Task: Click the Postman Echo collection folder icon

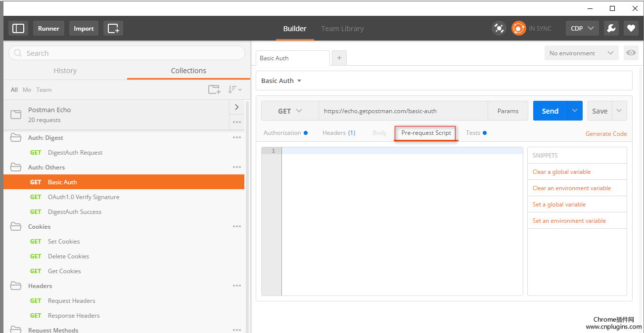Action: pos(16,115)
